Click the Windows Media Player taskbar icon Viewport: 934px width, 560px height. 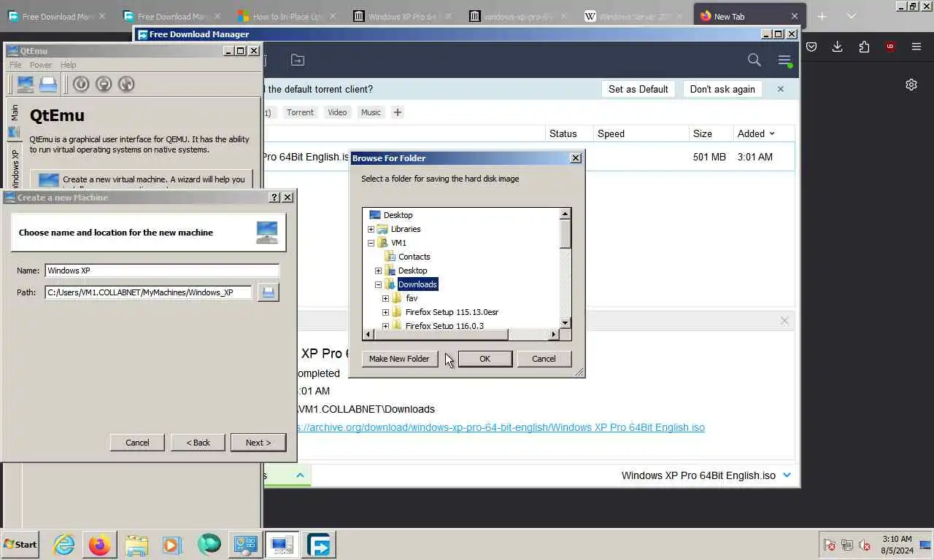coord(172,545)
